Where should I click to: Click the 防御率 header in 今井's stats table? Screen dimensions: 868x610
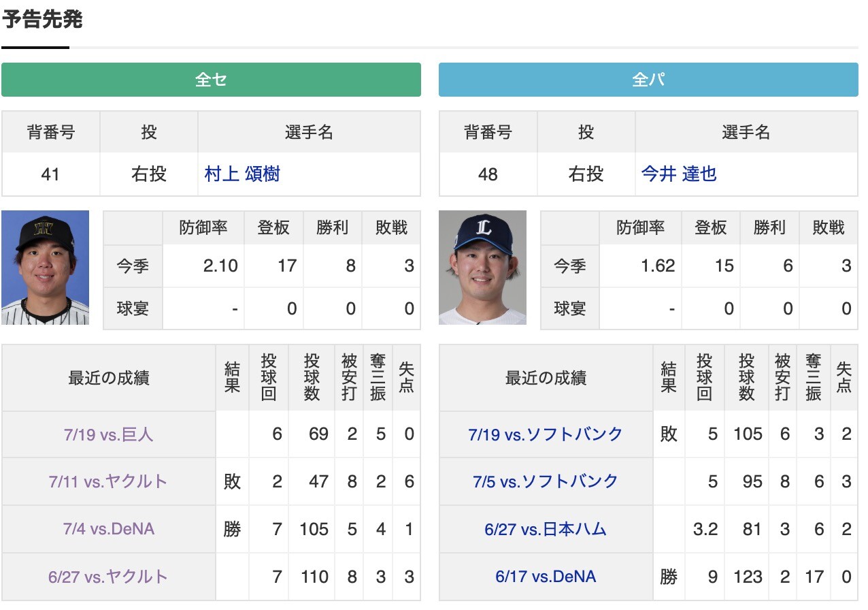point(639,227)
